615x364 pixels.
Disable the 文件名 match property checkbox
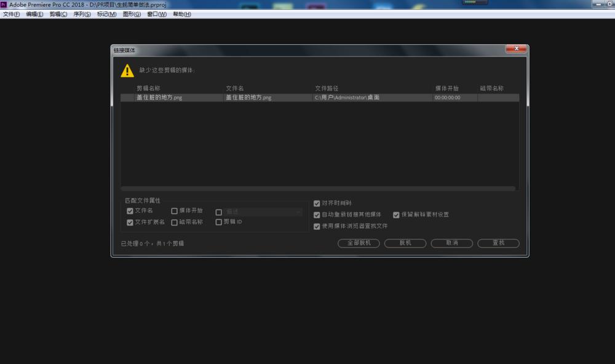tap(130, 212)
